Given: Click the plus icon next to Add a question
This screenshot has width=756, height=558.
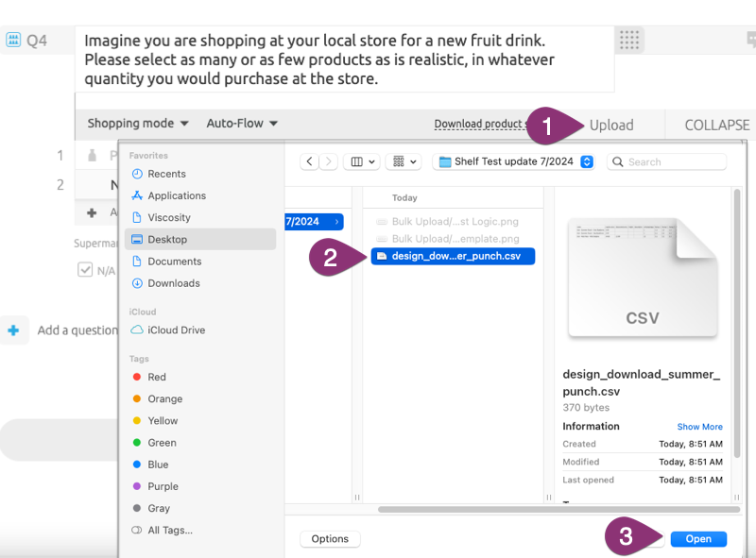Looking at the screenshot, I should coord(12,330).
